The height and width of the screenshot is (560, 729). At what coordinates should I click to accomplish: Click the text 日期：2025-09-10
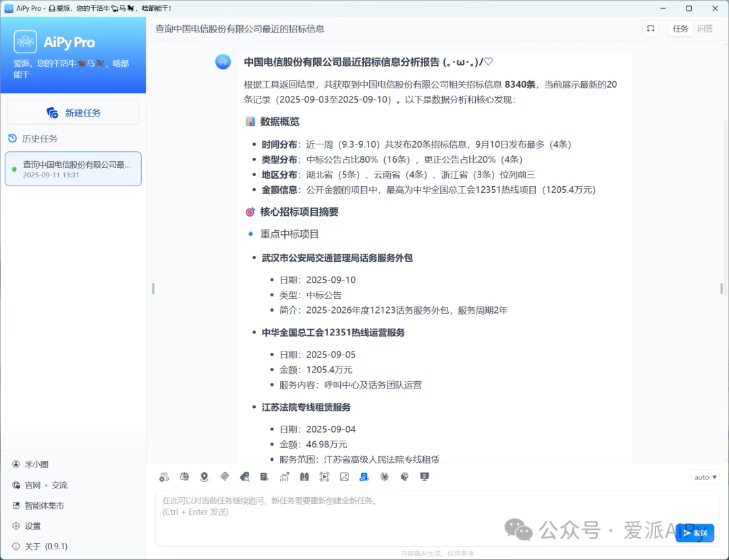(x=317, y=280)
